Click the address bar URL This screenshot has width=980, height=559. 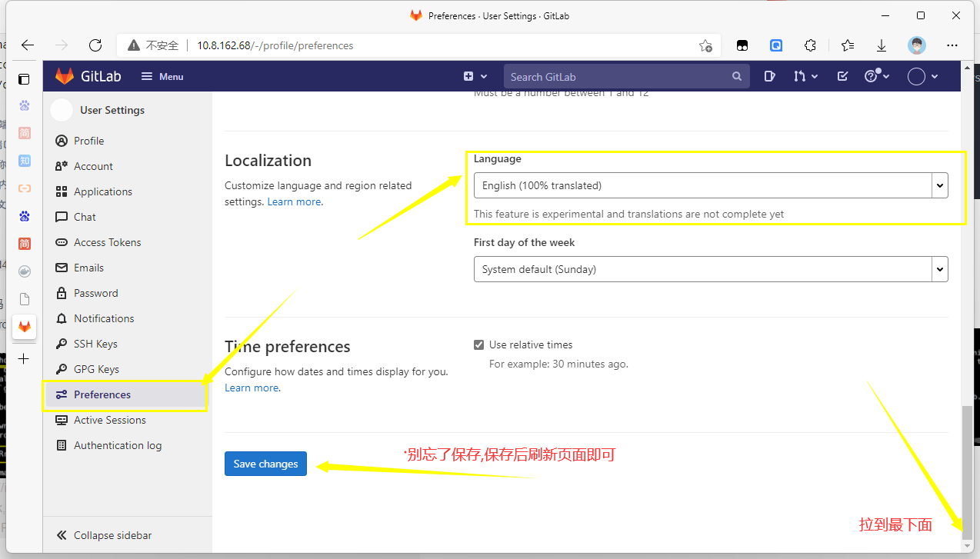(275, 45)
